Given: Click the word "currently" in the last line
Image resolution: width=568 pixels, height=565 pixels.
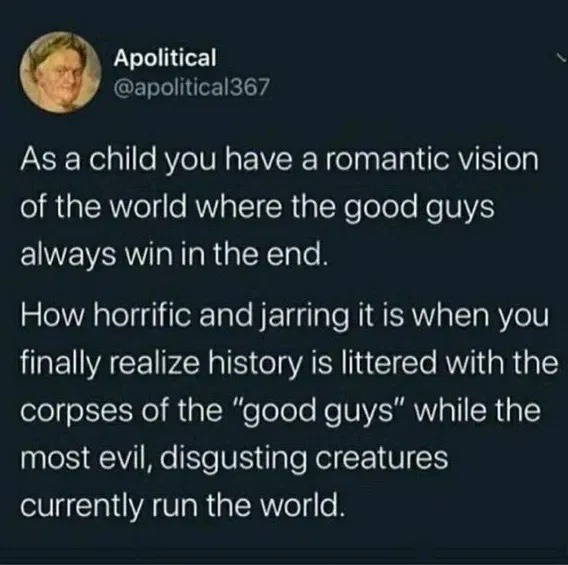Looking at the screenshot, I should [82, 507].
